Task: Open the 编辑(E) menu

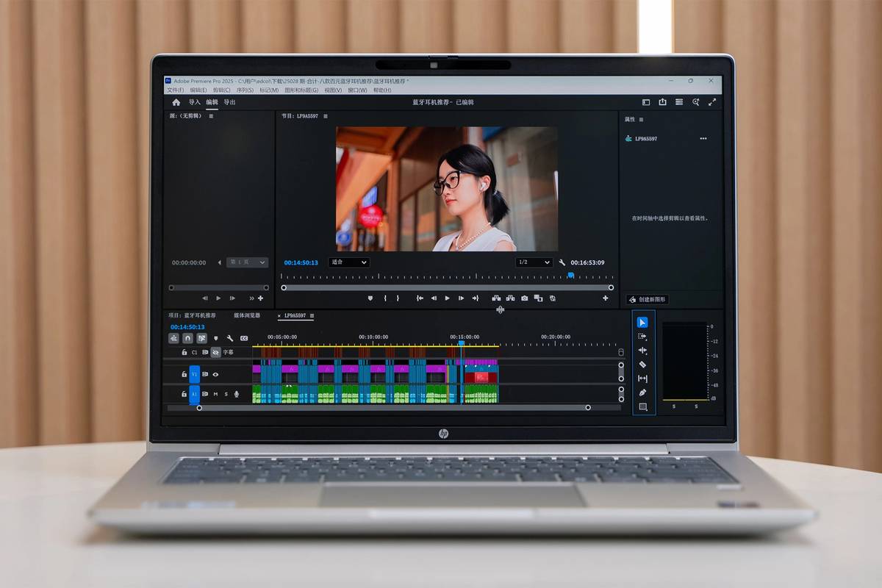Action: pos(198,90)
